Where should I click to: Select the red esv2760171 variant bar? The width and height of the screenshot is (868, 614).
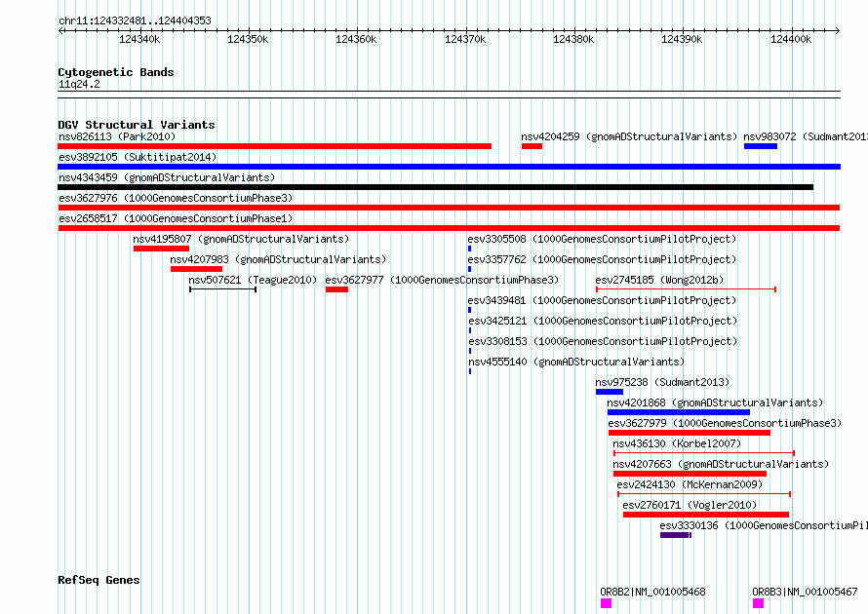point(706,515)
